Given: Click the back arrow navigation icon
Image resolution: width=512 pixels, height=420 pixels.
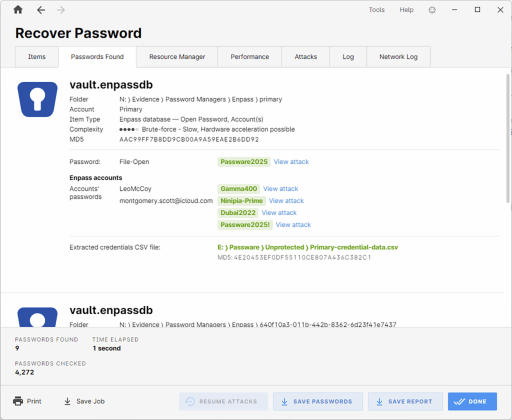Looking at the screenshot, I should tap(41, 10).
